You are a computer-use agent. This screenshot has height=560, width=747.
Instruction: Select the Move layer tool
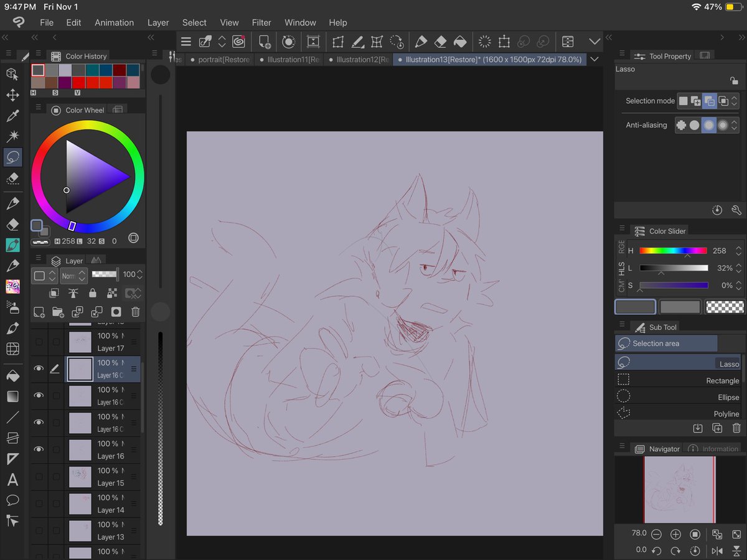pos(12,95)
